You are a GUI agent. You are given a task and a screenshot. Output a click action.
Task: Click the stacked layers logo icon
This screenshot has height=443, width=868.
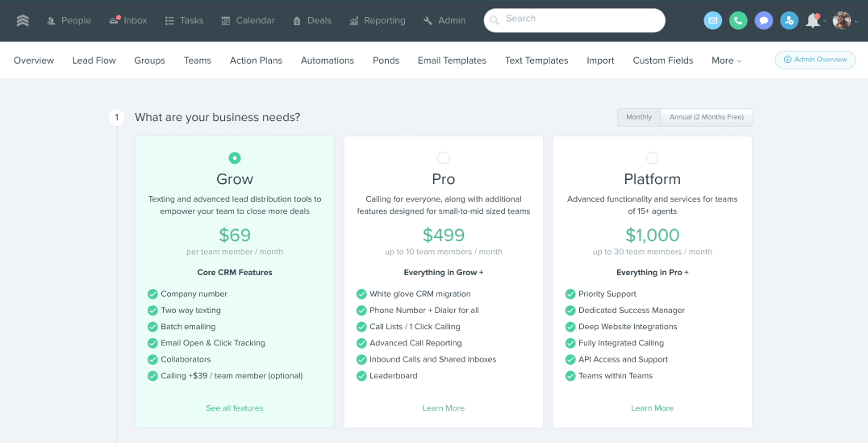tap(23, 21)
